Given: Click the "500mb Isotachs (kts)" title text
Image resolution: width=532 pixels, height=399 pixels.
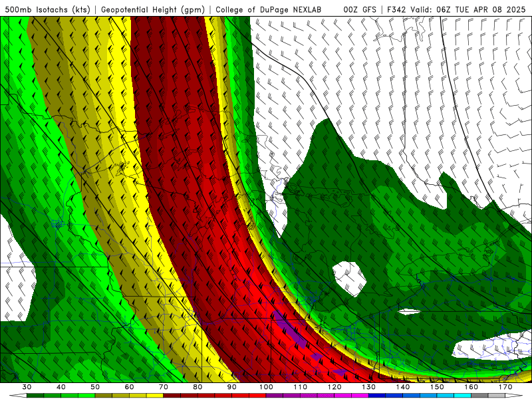Looking at the screenshot, I should click(x=47, y=9).
